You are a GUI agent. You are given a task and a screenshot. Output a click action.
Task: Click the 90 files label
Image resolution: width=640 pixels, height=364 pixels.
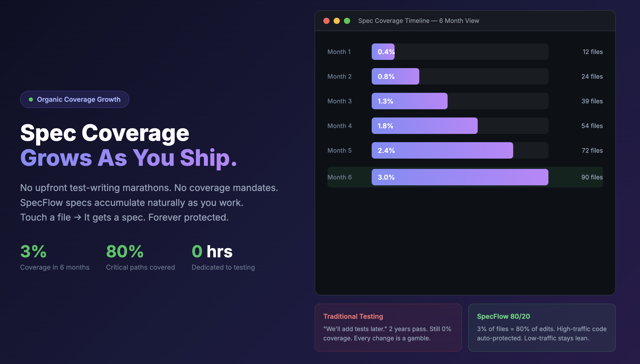tap(592, 177)
